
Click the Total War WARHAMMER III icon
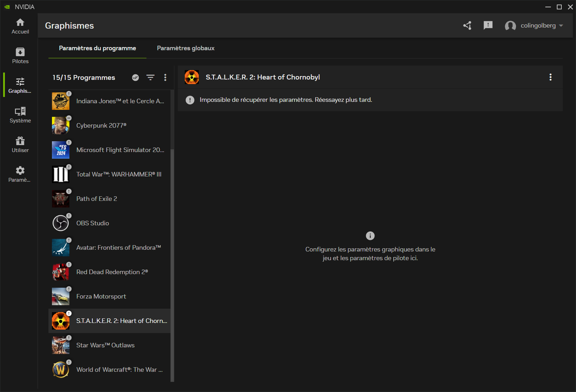[x=61, y=174]
